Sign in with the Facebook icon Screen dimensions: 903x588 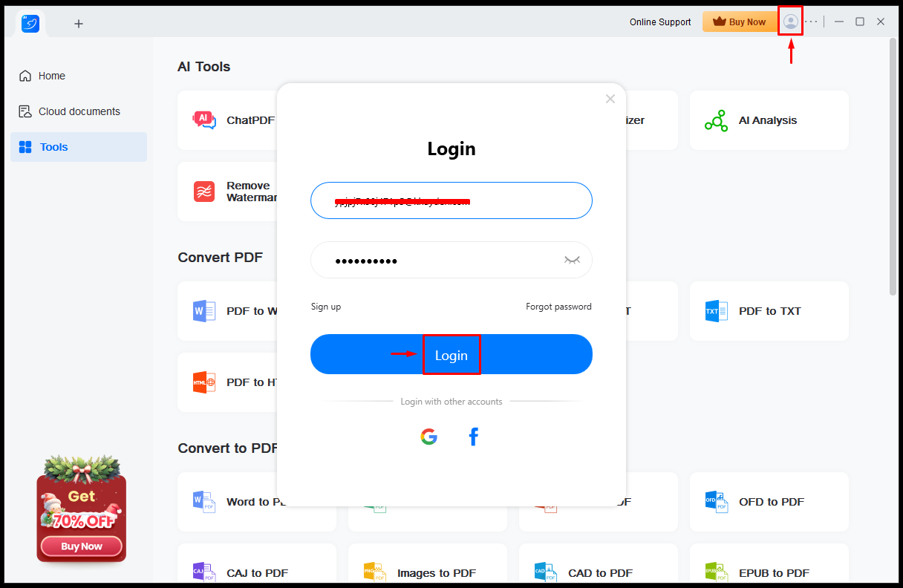473,437
